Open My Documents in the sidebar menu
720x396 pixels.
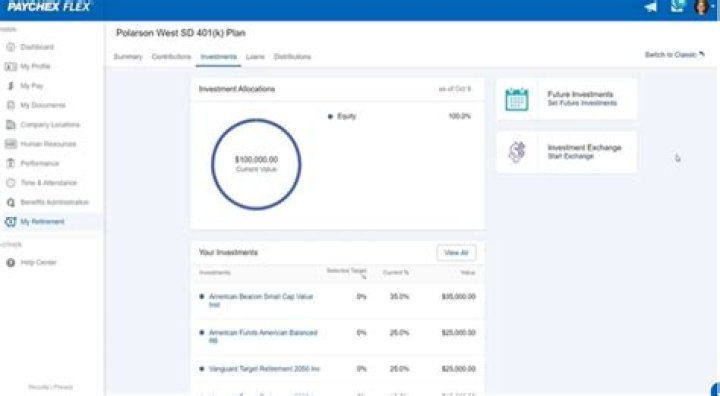tap(43, 105)
